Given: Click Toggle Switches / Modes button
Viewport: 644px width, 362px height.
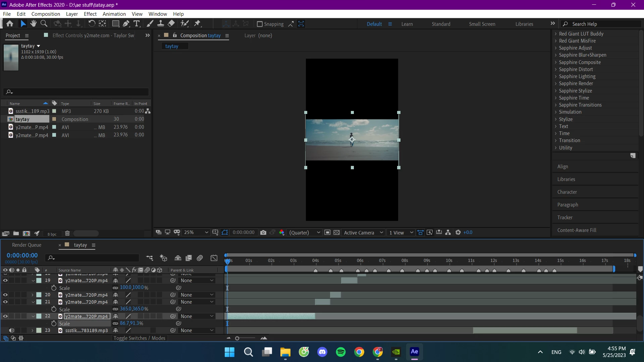Looking at the screenshot, I should (x=139, y=338).
